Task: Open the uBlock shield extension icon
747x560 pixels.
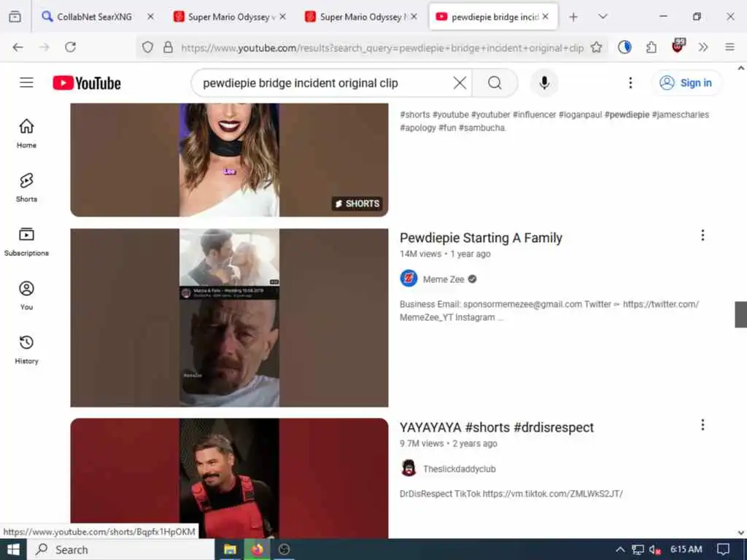Action: pos(678,46)
